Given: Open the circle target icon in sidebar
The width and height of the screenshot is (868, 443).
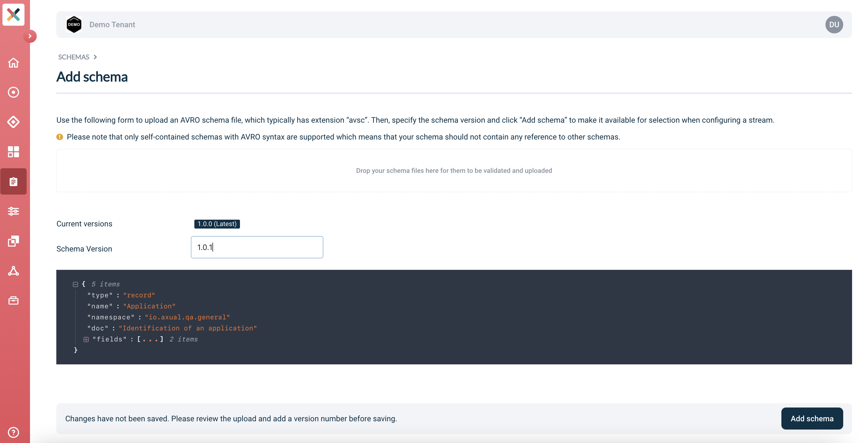Looking at the screenshot, I should click(13, 92).
